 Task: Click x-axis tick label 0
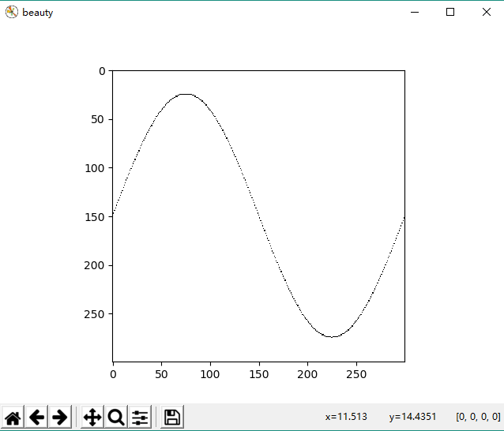pyautogui.click(x=113, y=374)
